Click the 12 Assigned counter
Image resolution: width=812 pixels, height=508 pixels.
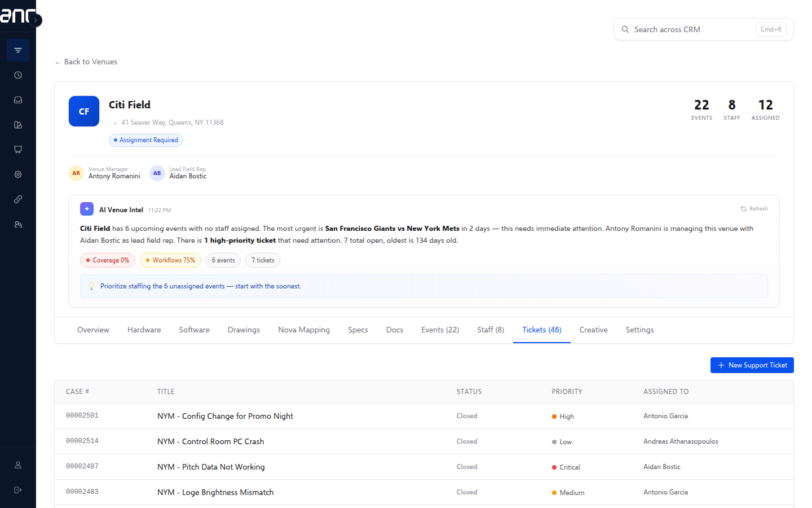[x=766, y=109]
